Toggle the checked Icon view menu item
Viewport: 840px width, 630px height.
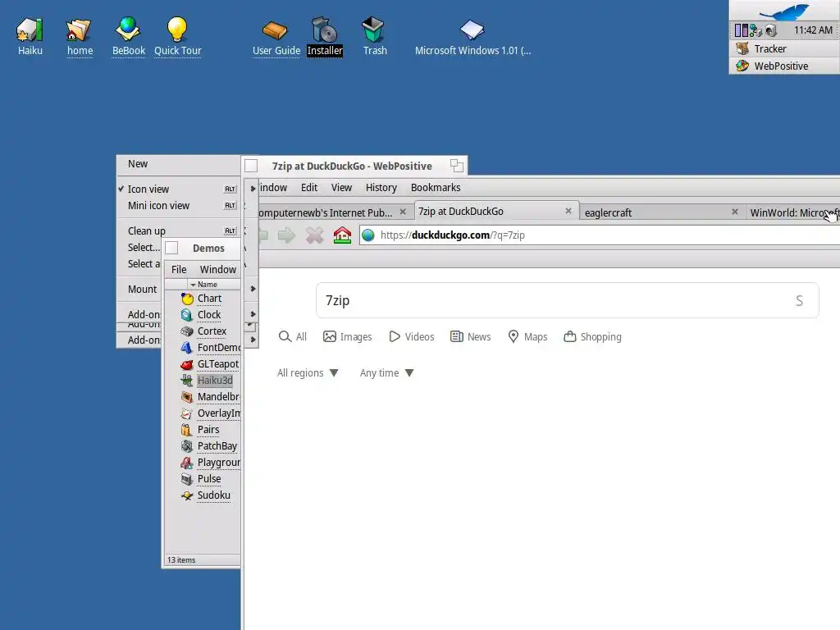click(178, 189)
